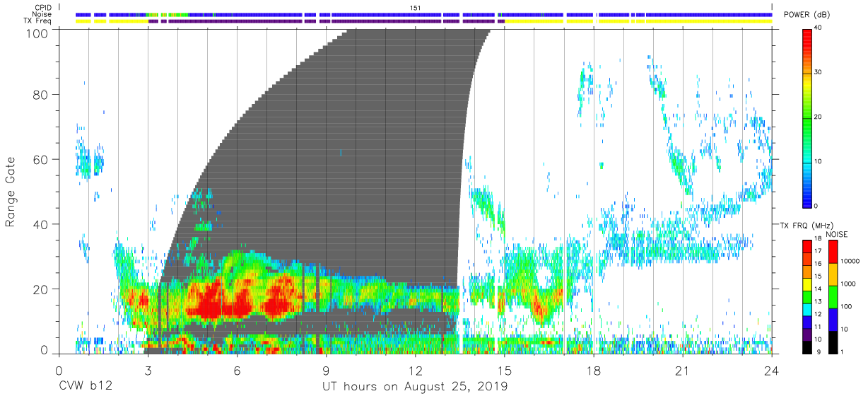Click the noise scale label '1000'
Image resolution: width=868 pixels, height=401 pixels.
(848, 284)
